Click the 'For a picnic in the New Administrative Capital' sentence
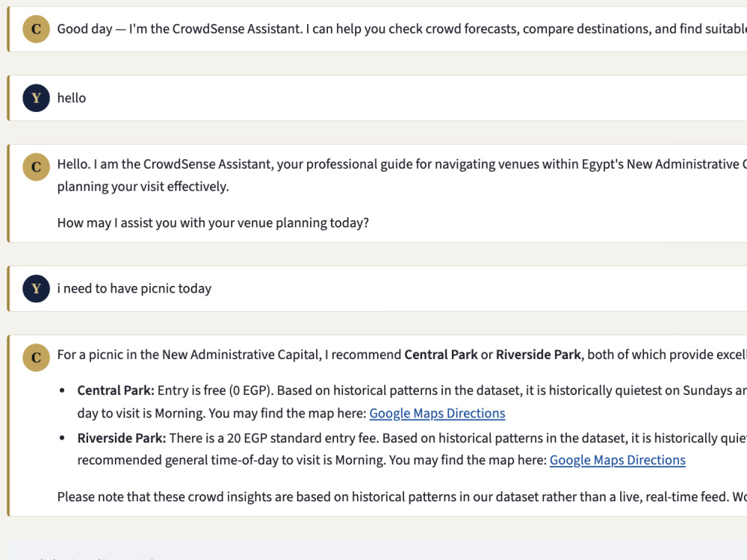This screenshot has height=560, width=747. [x=402, y=355]
